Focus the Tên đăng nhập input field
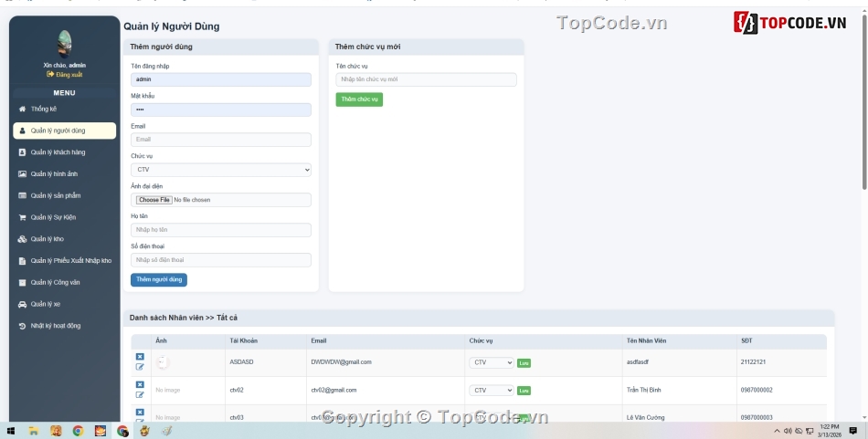 coord(221,79)
